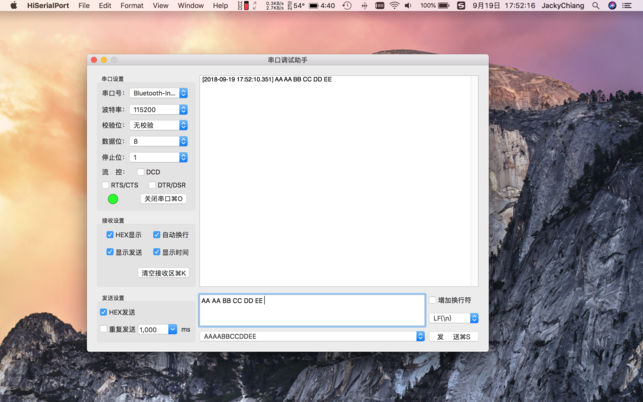Minimize the window with yellow button
This screenshot has height=402, width=643.
click(x=104, y=60)
